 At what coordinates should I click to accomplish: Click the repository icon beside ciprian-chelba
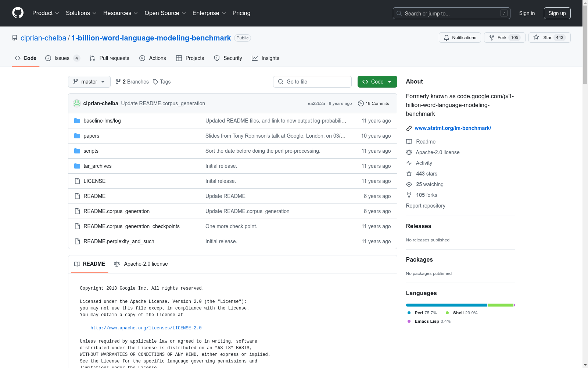click(x=15, y=38)
